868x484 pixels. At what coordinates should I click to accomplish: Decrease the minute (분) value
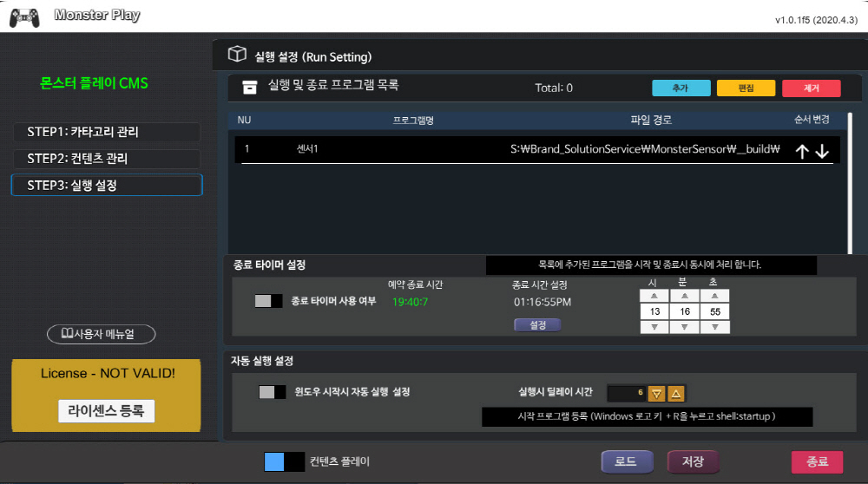point(685,327)
